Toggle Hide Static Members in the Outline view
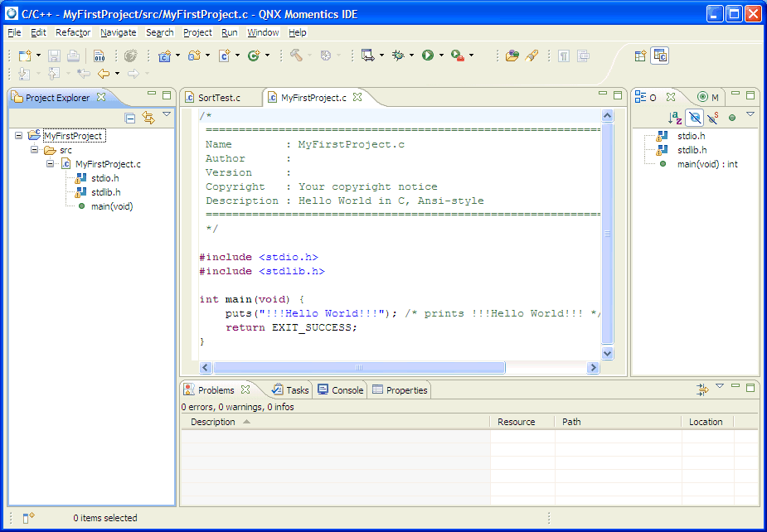 714,117
